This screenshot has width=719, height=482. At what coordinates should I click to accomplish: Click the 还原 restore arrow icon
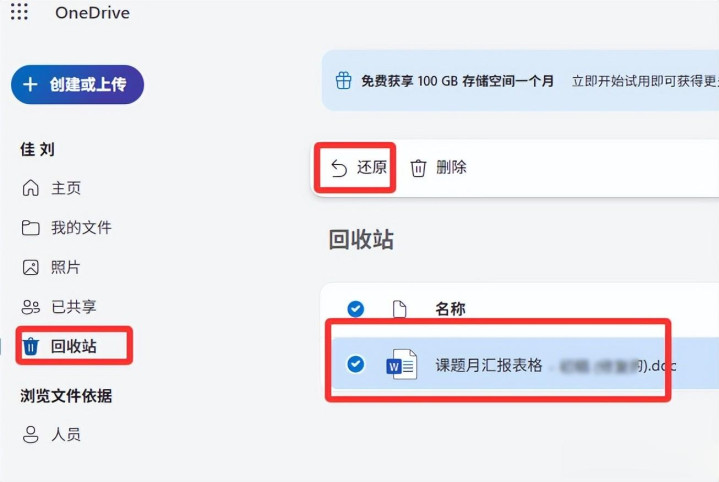click(339, 168)
